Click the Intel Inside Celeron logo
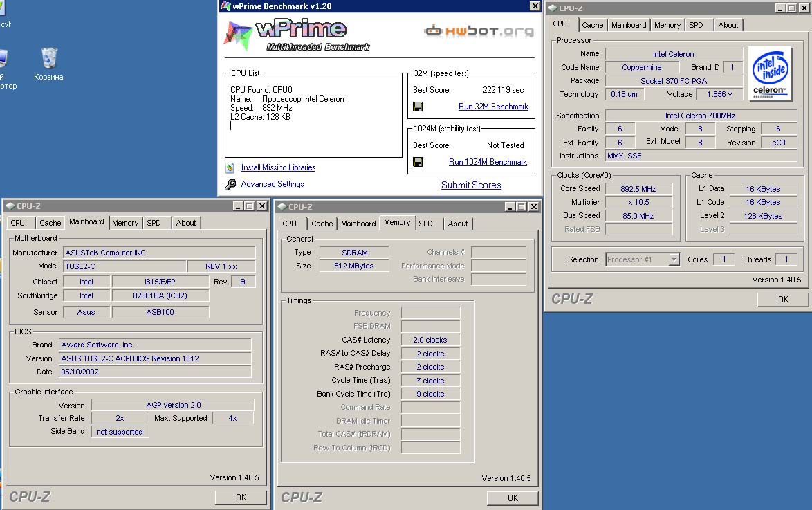 [x=770, y=73]
